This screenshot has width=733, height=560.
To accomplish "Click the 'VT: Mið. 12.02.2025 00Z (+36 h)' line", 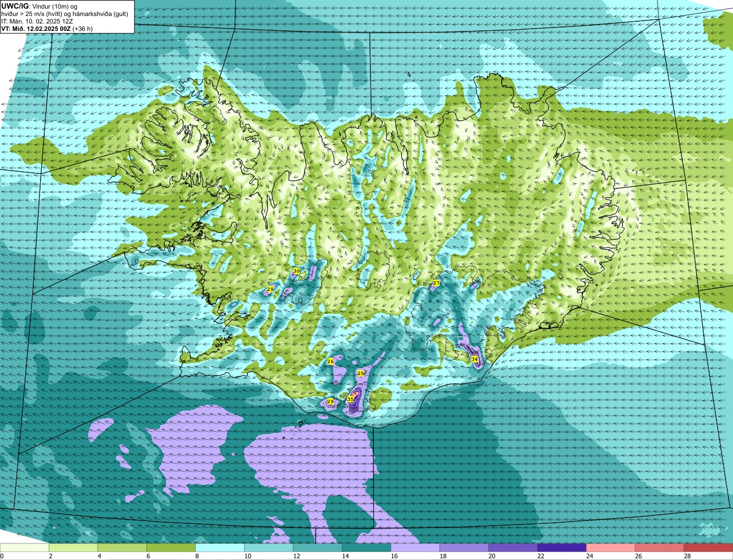I will pyautogui.click(x=47, y=28).
